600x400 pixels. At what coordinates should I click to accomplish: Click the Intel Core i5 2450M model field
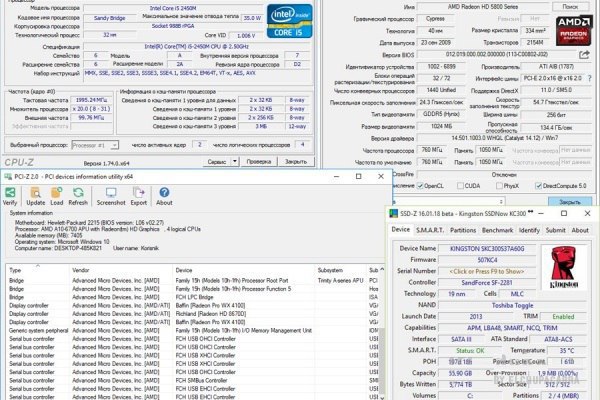(173, 8)
